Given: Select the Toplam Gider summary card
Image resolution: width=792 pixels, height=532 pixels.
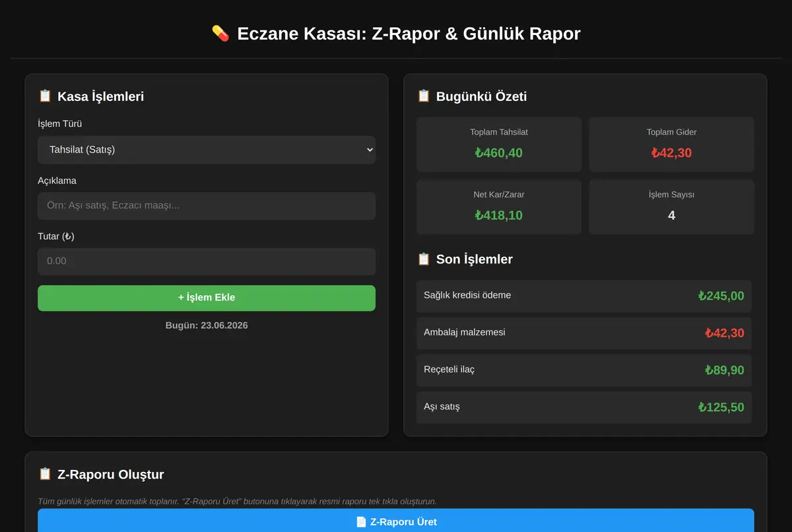Looking at the screenshot, I should 672,145.
